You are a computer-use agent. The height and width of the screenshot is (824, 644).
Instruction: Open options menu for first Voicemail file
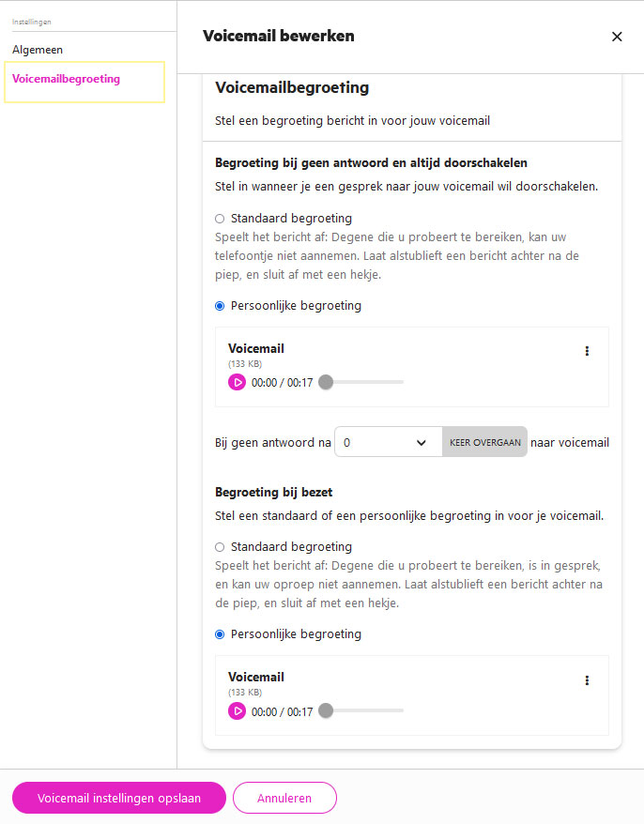click(587, 351)
